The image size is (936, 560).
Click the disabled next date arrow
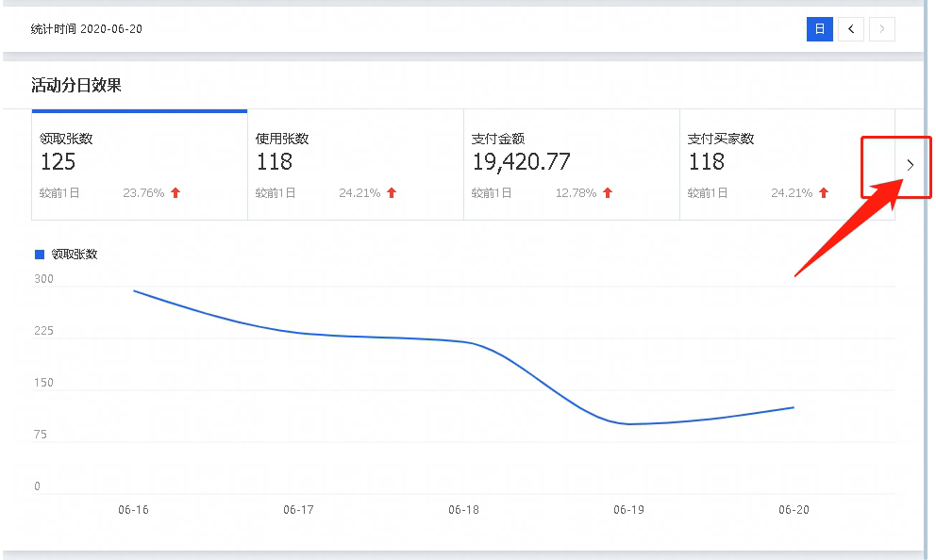(882, 29)
